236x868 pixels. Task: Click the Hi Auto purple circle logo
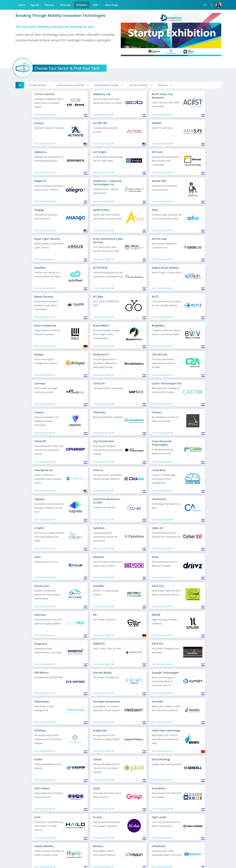134,826
